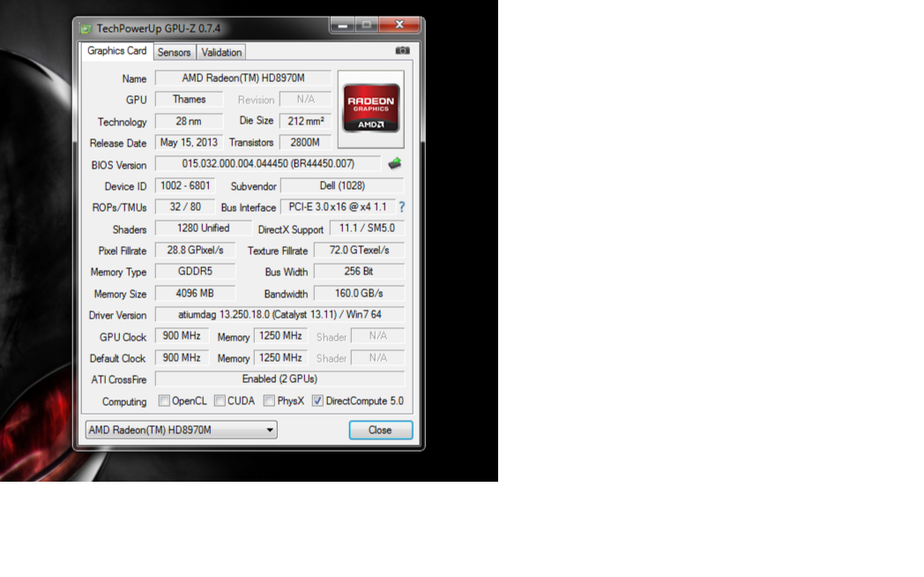Click the Revision N/A field
924x577 pixels.
click(305, 99)
